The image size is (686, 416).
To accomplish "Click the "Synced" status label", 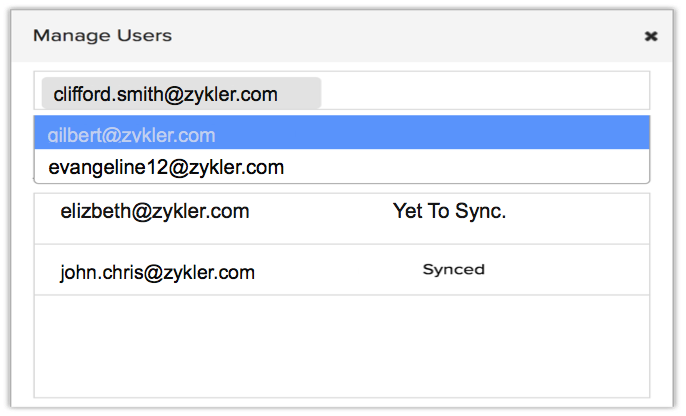I will (453, 270).
